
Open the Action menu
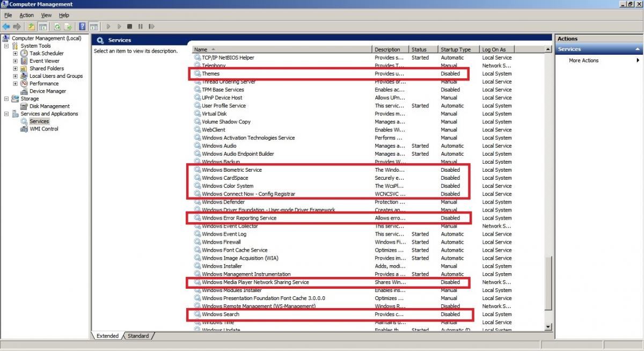coord(26,16)
